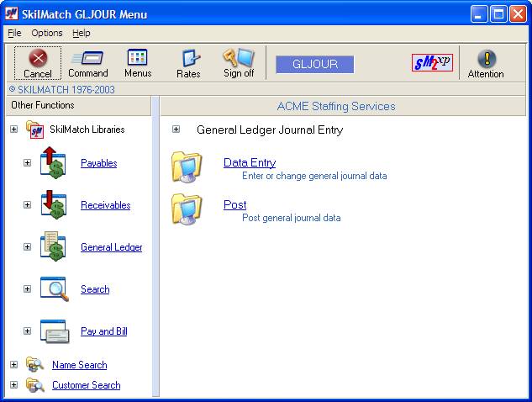Expand the Name Search node
This screenshot has width=532, height=402.
pos(13,365)
